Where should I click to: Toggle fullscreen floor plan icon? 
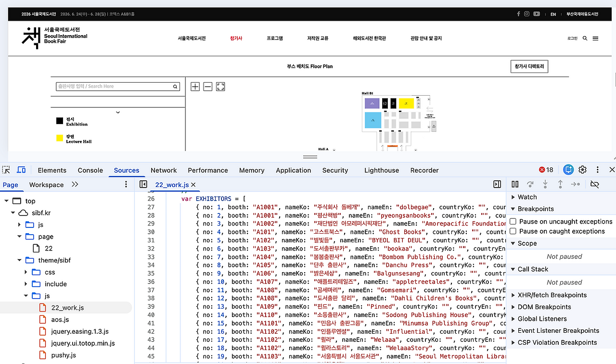(x=220, y=87)
